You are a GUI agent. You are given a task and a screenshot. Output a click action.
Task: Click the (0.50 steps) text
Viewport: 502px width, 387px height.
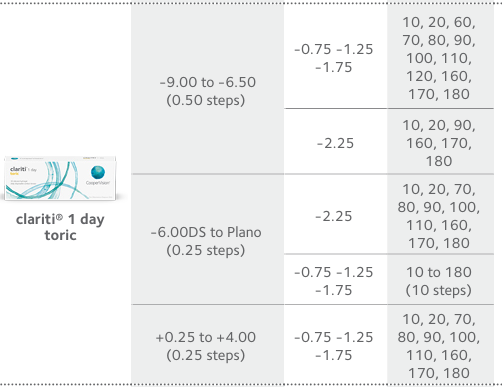click(x=206, y=100)
